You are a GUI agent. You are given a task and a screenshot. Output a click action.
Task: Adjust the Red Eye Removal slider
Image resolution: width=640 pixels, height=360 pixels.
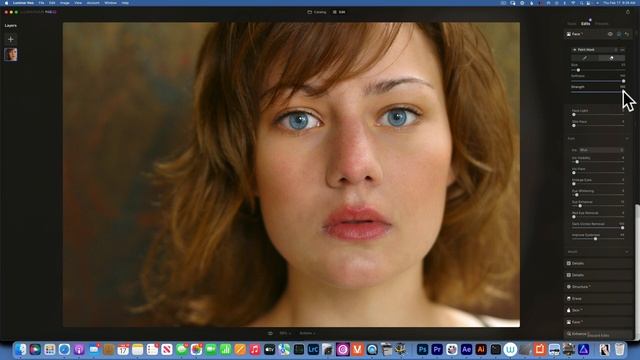598,217
